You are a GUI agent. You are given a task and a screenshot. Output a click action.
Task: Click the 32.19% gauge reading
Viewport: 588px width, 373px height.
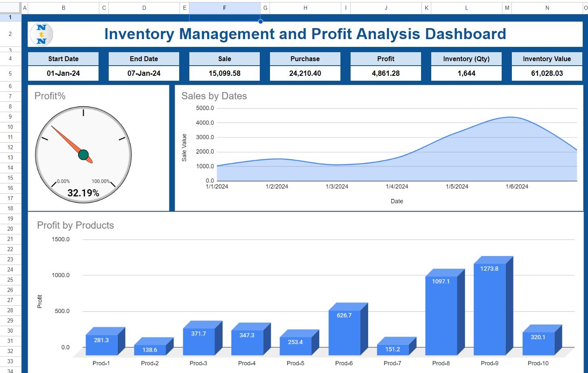click(x=83, y=193)
